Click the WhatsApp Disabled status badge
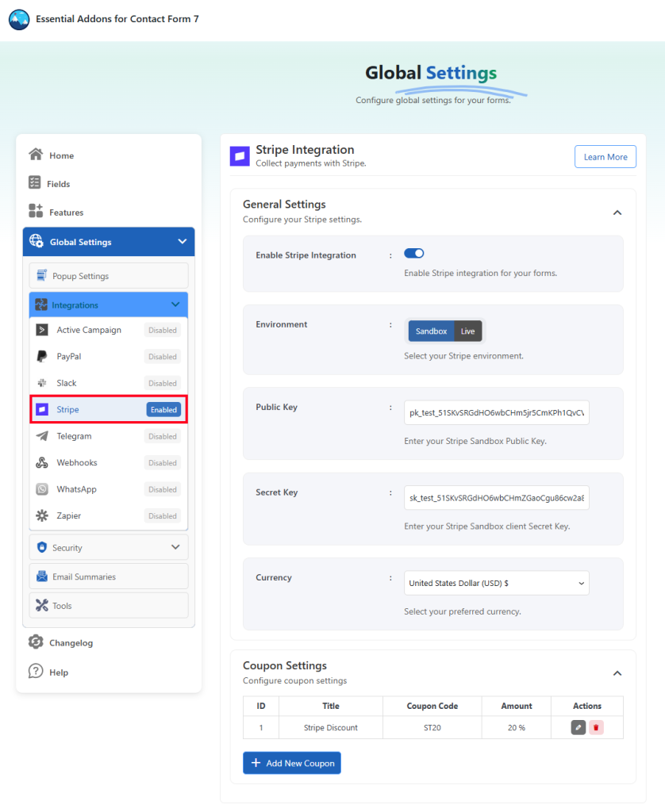Image resolution: width=665 pixels, height=812 pixels. point(163,489)
